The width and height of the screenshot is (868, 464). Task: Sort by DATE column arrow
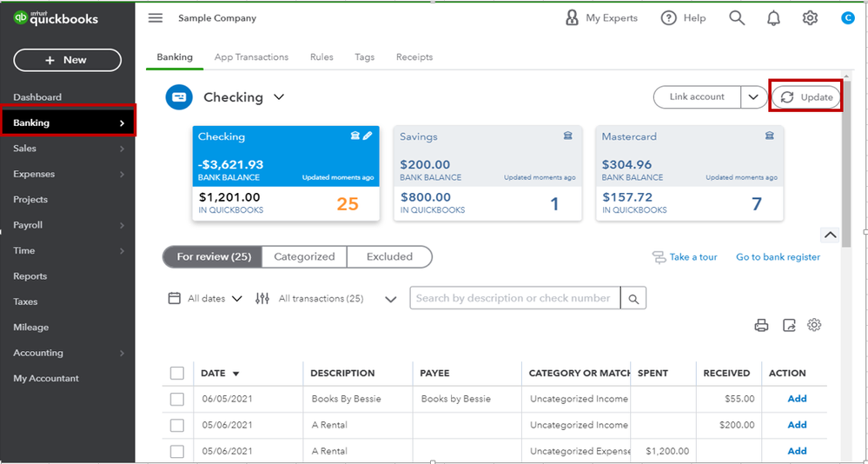pos(235,374)
